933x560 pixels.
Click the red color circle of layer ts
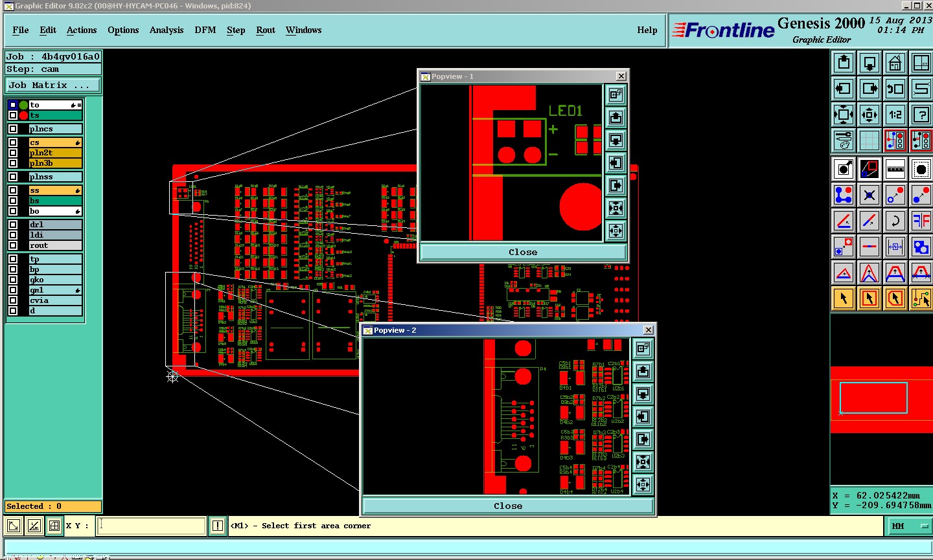tap(23, 115)
